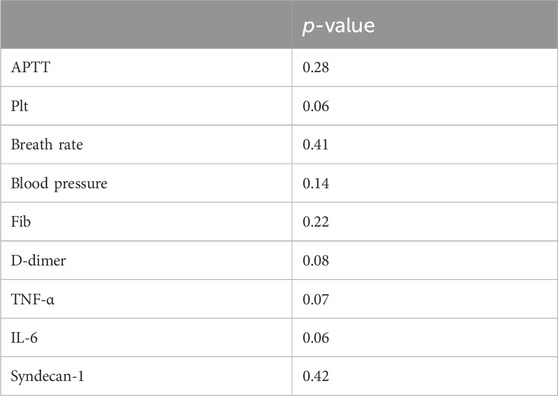Image resolution: width=558 pixels, height=396 pixels.
Task: Select the Blood pressure label
Action: pyautogui.click(x=59, y=184)
